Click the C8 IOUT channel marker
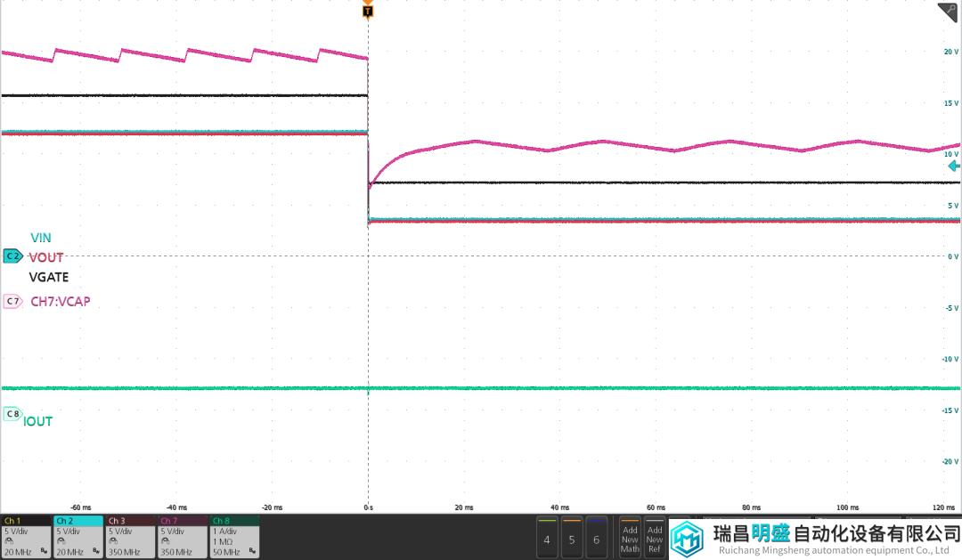 coord(12,414)
